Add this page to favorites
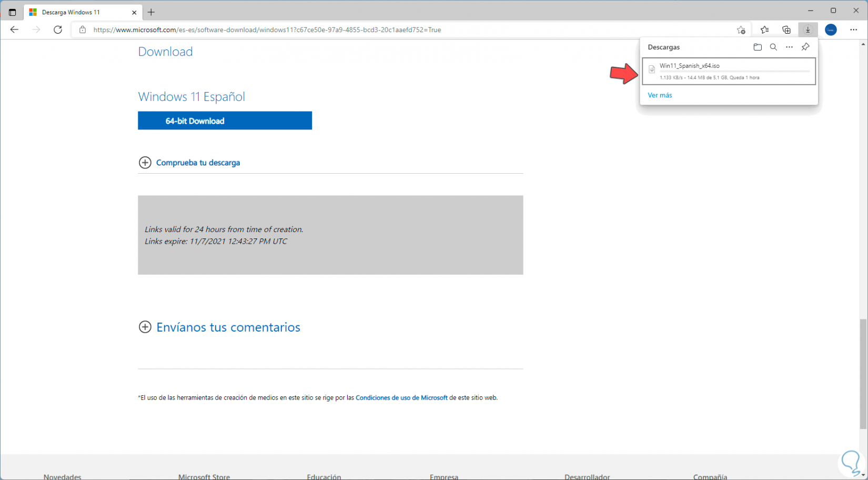 pyautogui.click(x=741, y=30)
